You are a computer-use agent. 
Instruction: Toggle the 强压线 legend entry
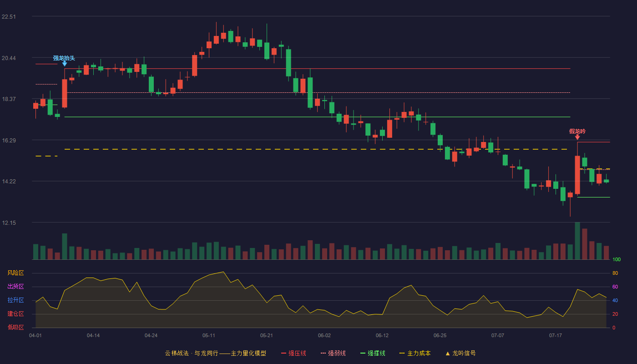click(293, 353)
